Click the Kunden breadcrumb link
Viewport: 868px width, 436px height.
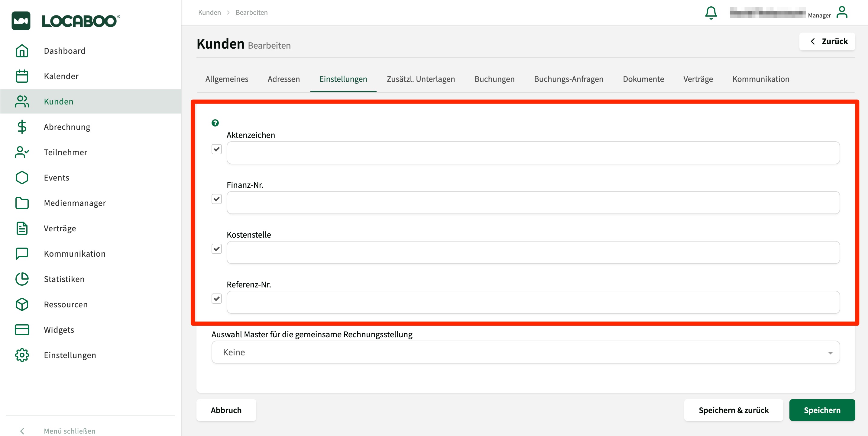pos(209,12)
